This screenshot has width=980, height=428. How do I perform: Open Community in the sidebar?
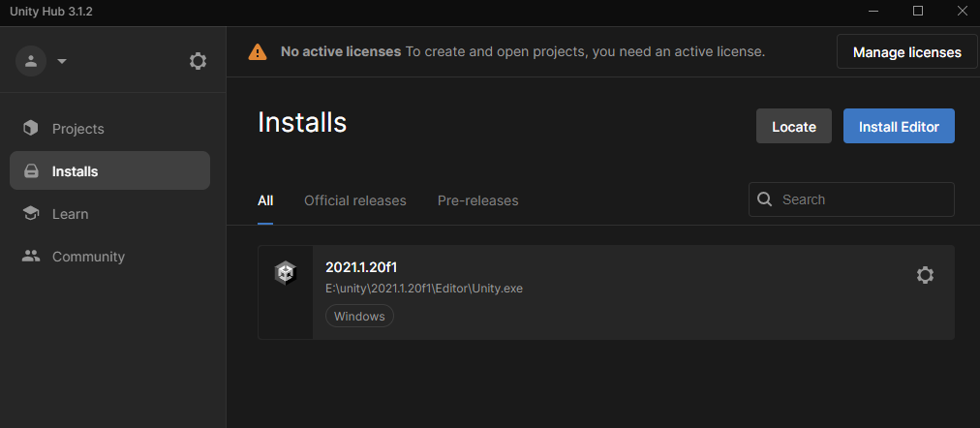(x=110, y=257)
